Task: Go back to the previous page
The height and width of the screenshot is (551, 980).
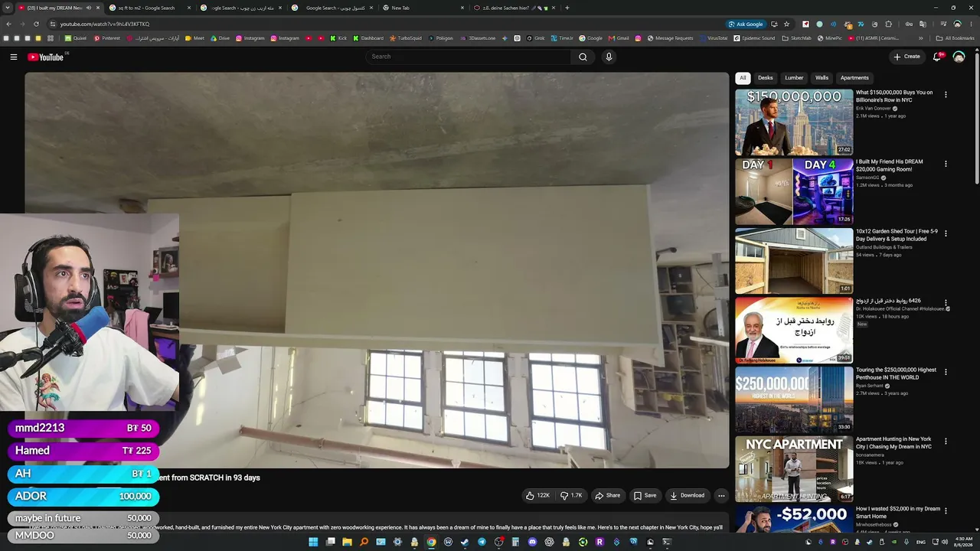Action: click(x=8, y=24)
